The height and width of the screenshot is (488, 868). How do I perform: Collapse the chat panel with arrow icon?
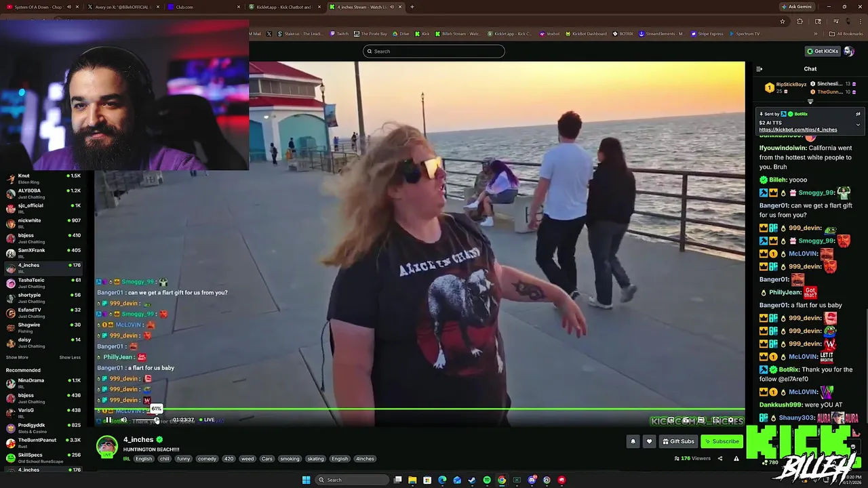point(759,68)
